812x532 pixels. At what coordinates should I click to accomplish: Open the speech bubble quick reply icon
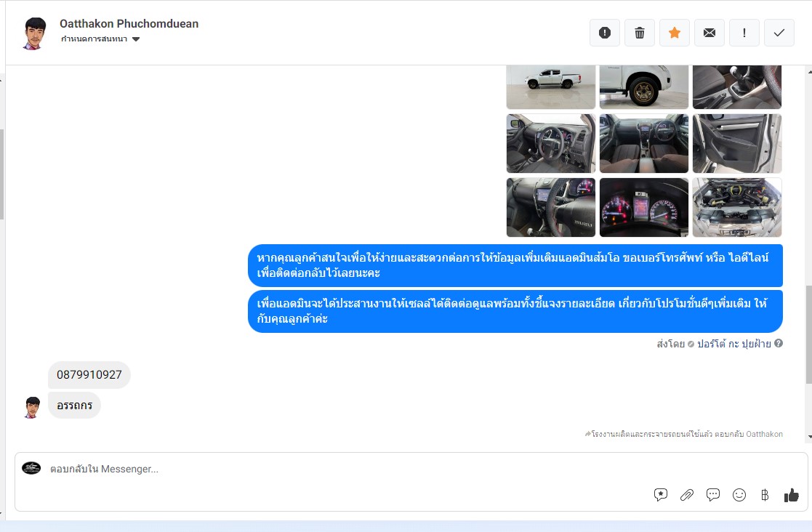713,495
